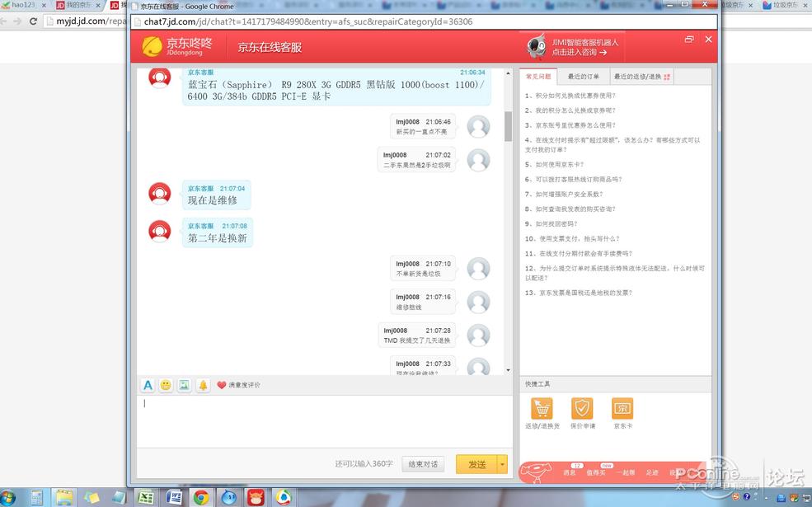Image resolution: width=812 pixels, height=507 pixels.
Task: Click the send-image icon in chat toolbar
Action: pyautogui.click(x=184, y=385)
